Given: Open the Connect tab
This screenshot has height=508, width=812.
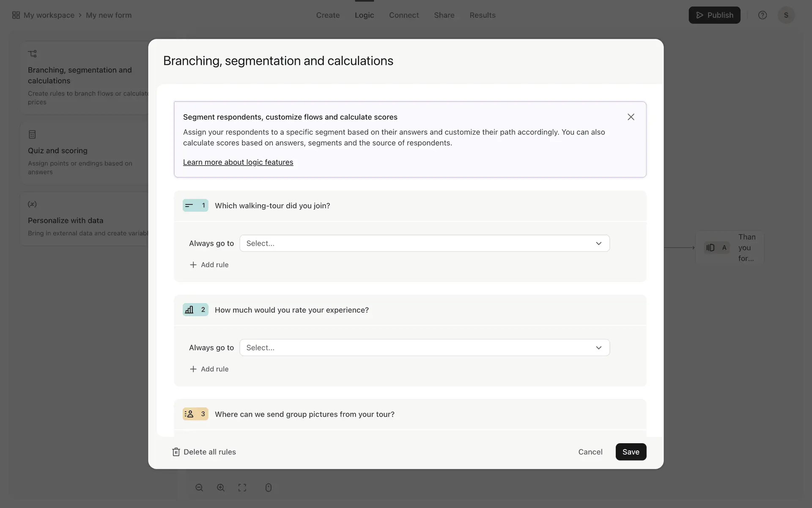Looking at the screenshot, I should pyautogui.click(x=403, y=15).
